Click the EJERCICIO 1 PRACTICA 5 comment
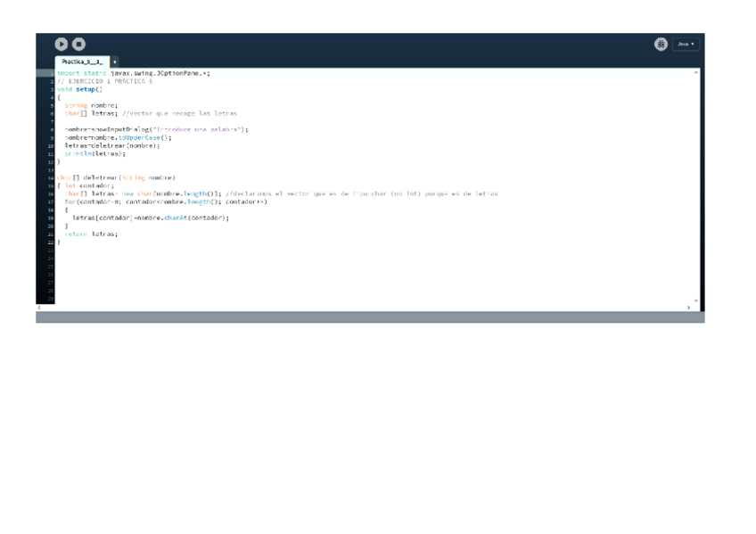 coord(104,81)
